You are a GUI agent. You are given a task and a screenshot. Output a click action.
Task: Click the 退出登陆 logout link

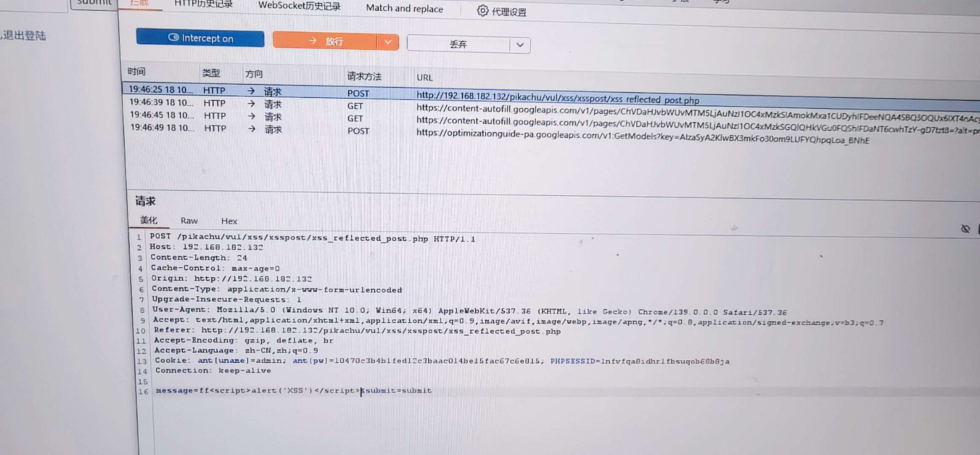coord(24,35)
